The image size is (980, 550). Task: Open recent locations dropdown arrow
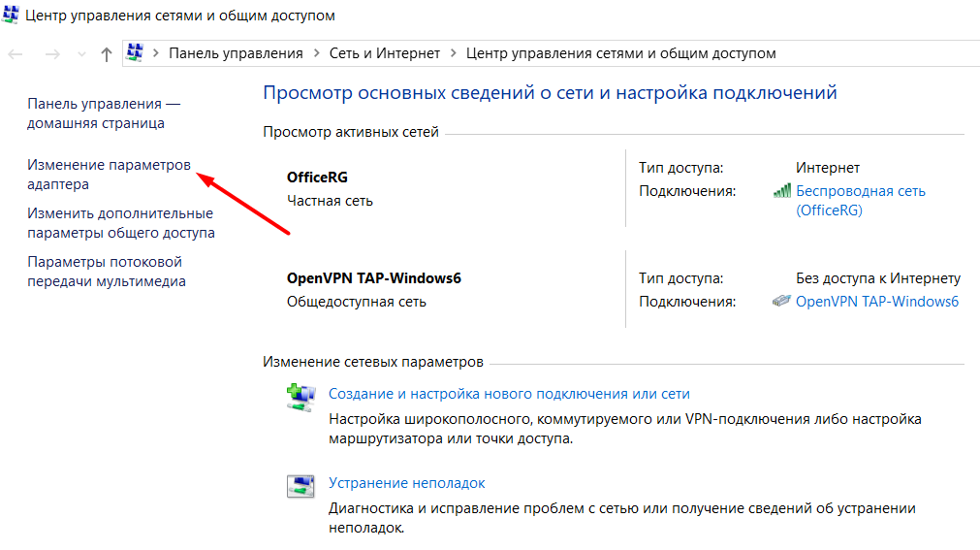click(x=81, y=54)
